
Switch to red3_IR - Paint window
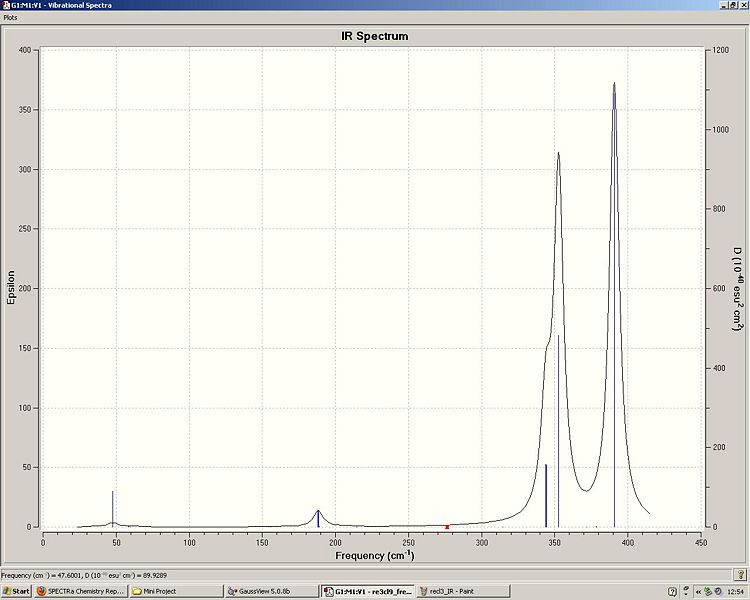pos(463,591)
